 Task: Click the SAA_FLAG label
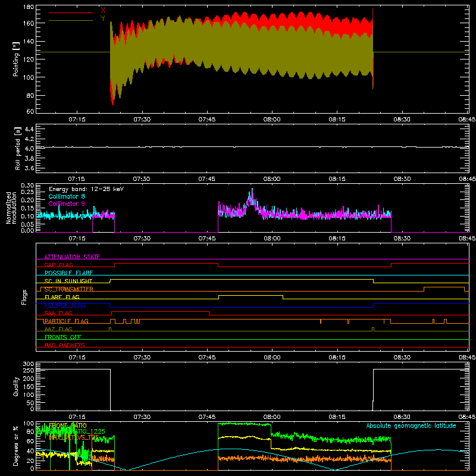(x=58, y=313)
